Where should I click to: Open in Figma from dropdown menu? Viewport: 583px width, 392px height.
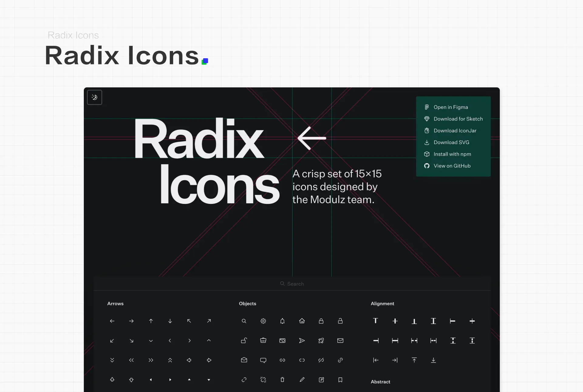451,107
